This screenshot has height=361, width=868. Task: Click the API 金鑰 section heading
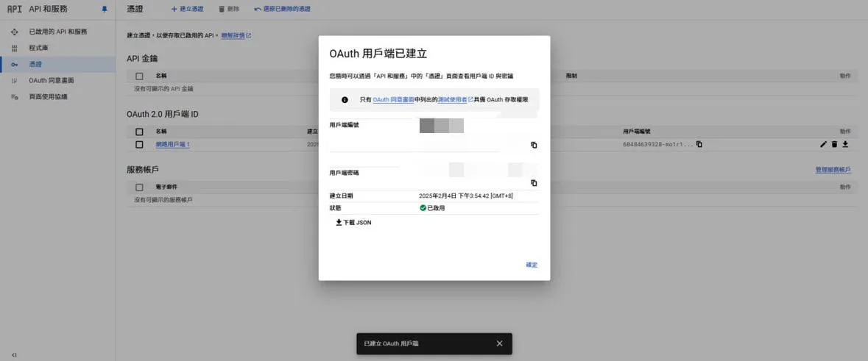coord(142,59)
